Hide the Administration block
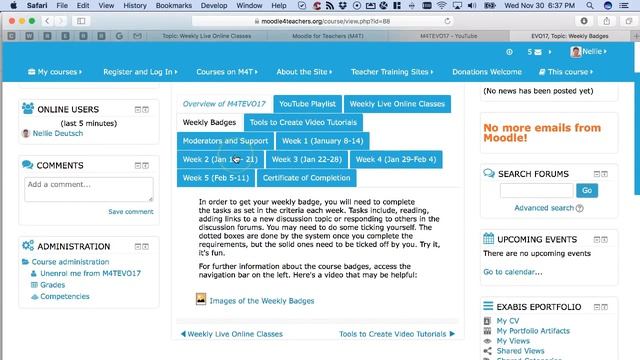 pos(138,247)
